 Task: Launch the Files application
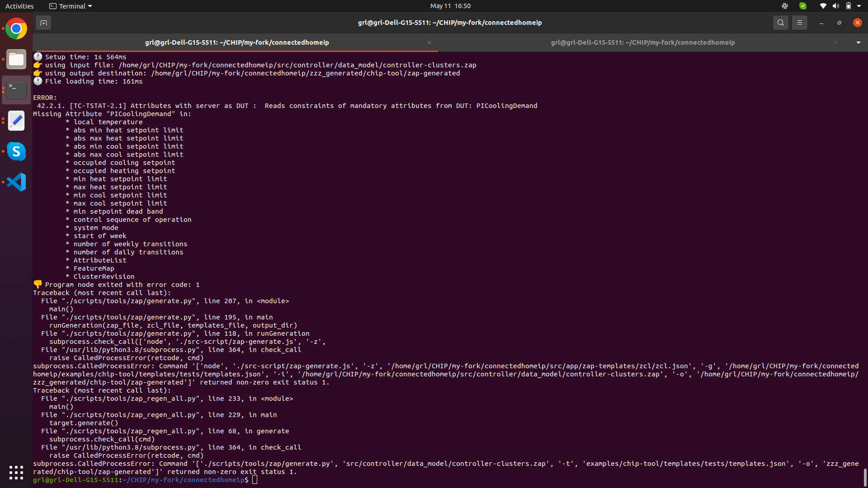16,59
